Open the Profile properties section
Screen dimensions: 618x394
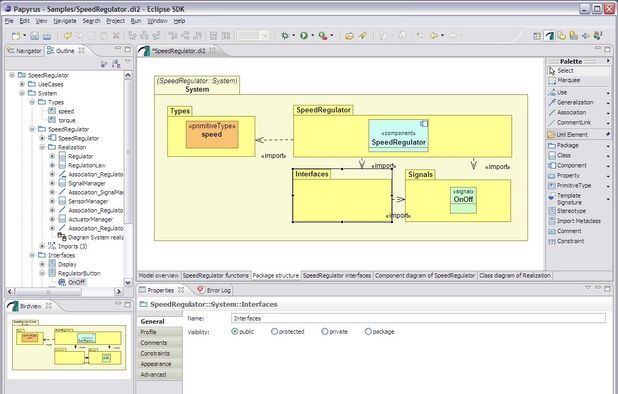point(160,332)
